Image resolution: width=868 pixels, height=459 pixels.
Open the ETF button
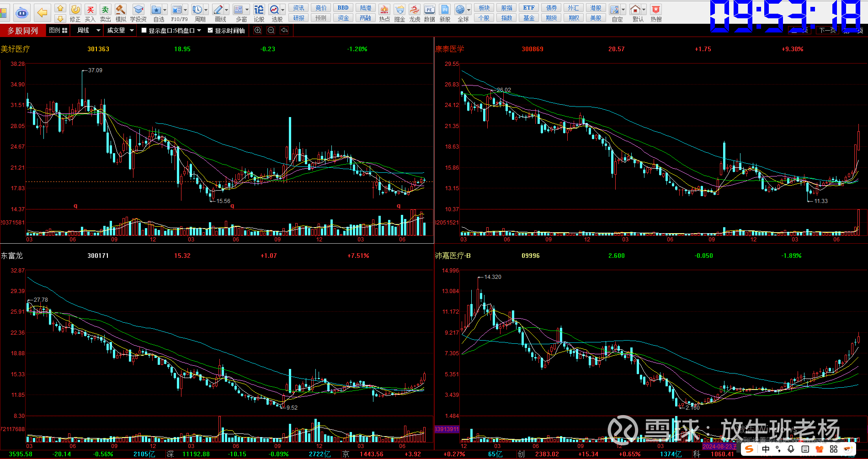(x=529, y=8)
